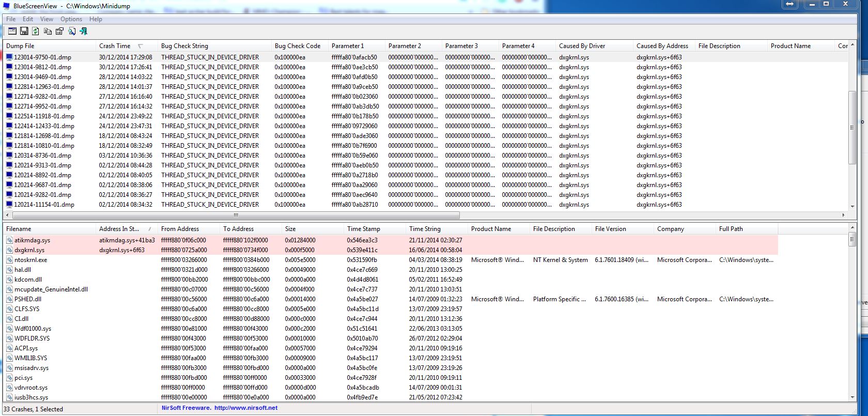Open Advanced Options toolbar icon
868x416 pixels.
[12, 32]
